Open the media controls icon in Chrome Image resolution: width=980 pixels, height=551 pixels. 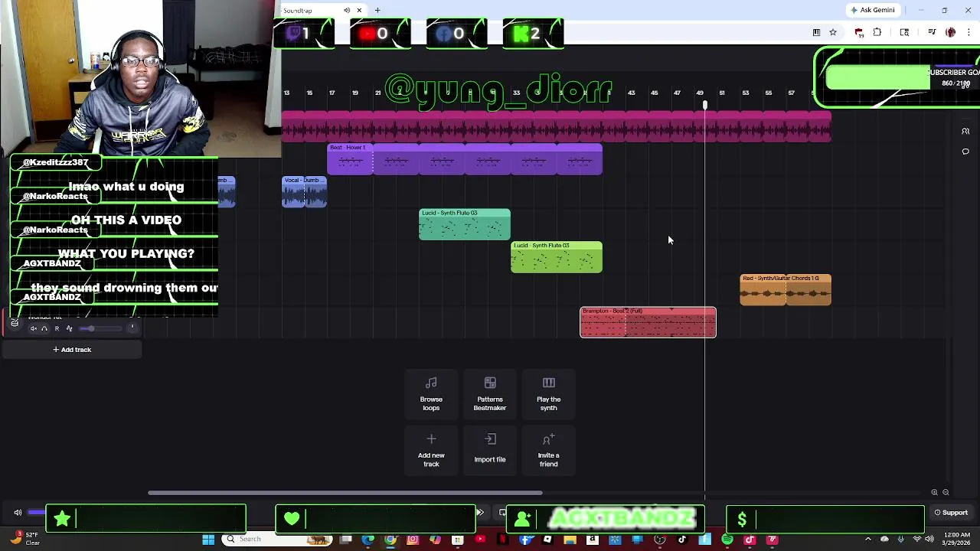pyautogui.click(x=932, y=32)
